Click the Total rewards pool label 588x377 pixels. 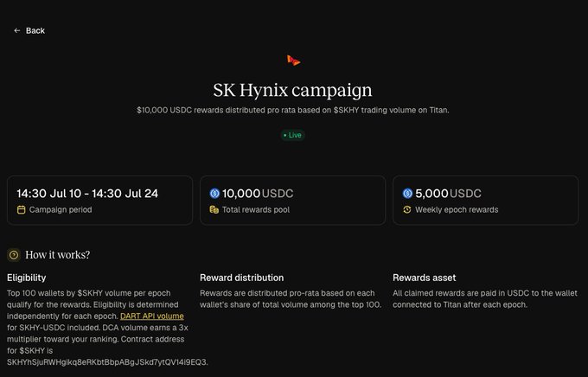click(256, 210)
